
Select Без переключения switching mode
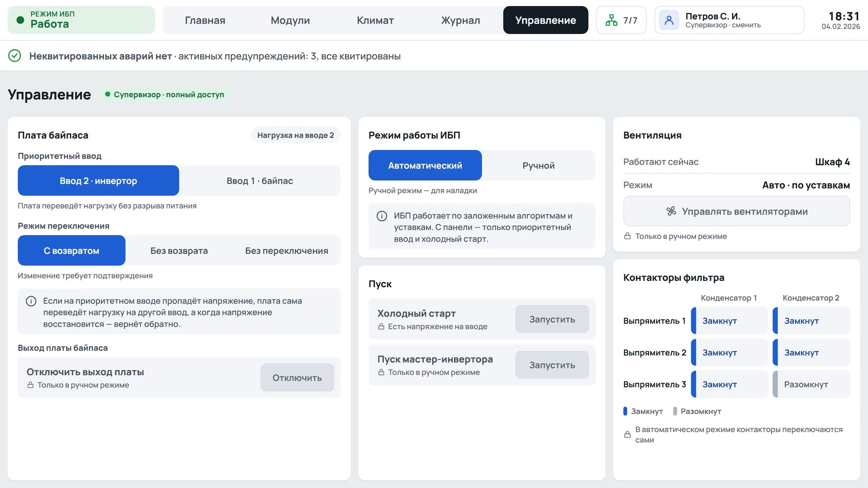pos(286,250)
